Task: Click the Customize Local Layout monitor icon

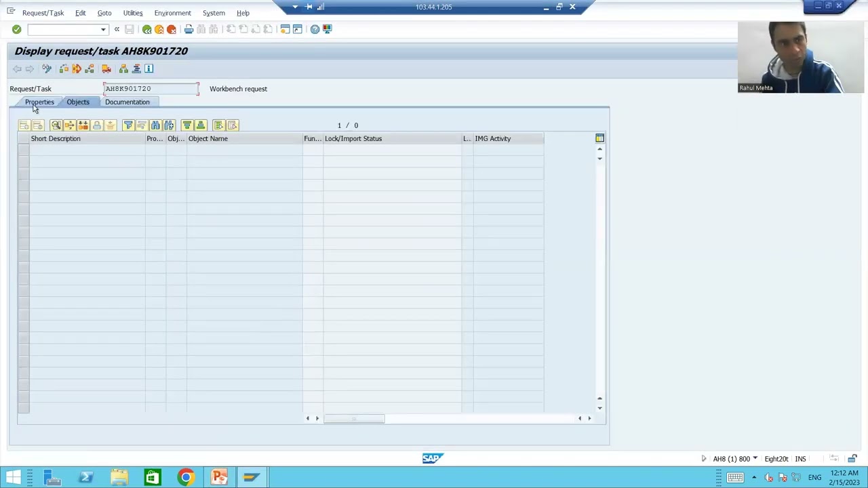Action: tap(328, 29)
